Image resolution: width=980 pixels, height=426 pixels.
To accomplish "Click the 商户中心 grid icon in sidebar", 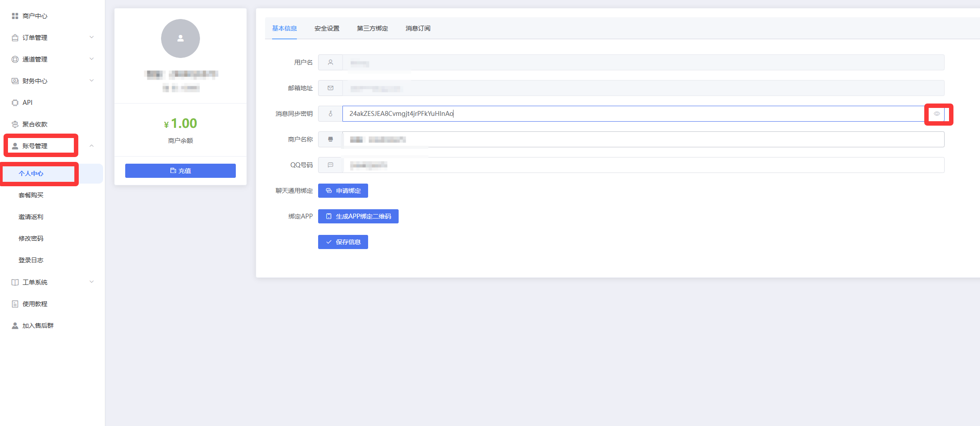I will 15,16.
